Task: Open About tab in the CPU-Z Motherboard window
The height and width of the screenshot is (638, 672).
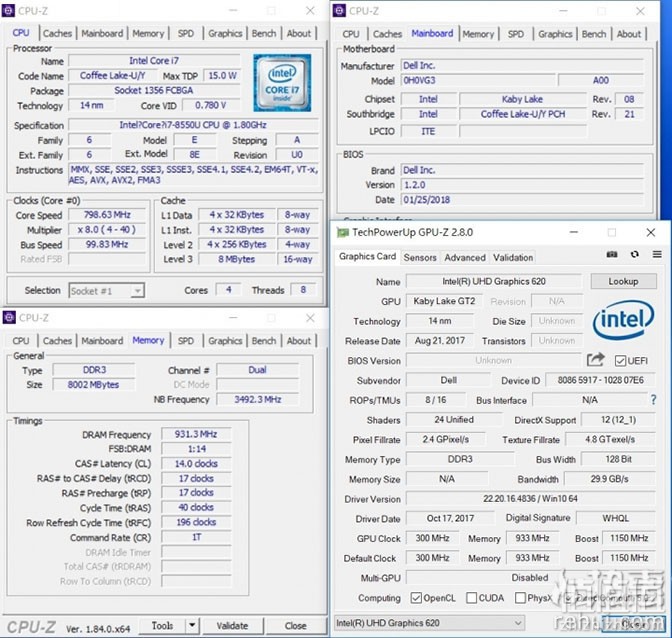Action: [629, 34]
